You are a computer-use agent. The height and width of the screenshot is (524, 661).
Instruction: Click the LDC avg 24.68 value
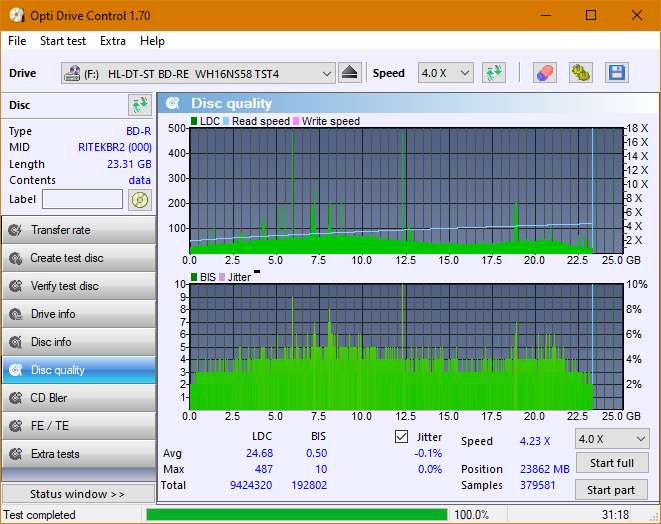click(259, 453)
